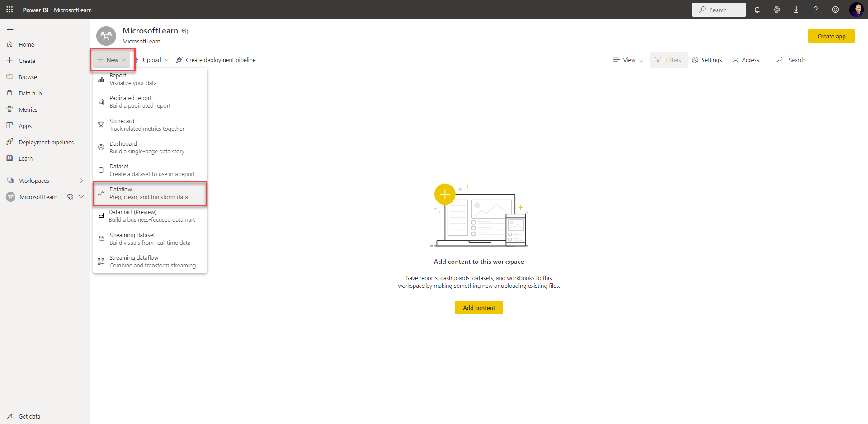Click the premium diamond icon beside workspace title
This screenshot has height=424, width=868.
point(185,31)
